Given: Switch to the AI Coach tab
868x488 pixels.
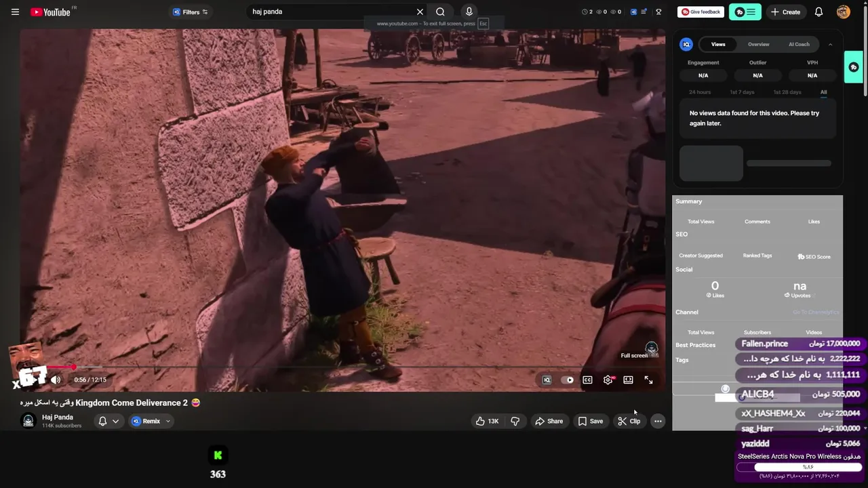Looking at the screenshot, I should point(799,44).
